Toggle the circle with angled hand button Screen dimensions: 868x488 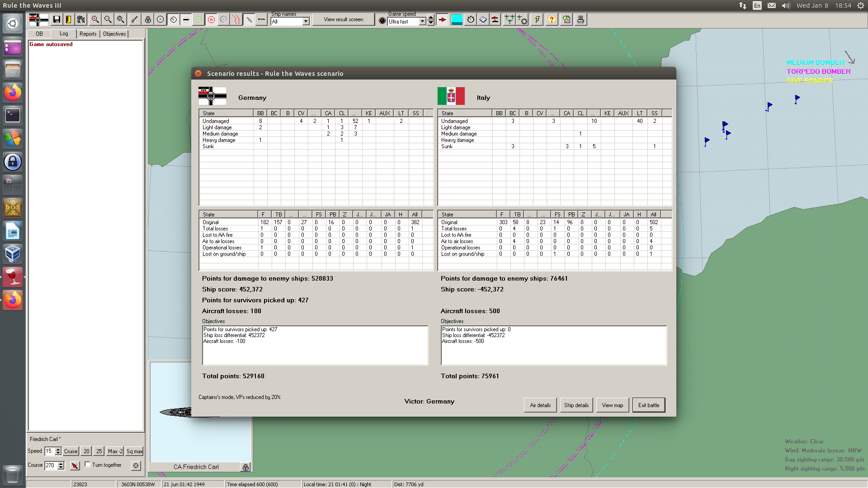coord(173,19)
